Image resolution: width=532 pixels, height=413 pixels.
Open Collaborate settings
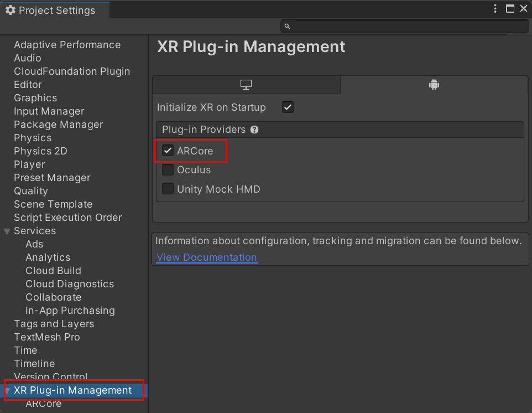(x=53, y=297)
